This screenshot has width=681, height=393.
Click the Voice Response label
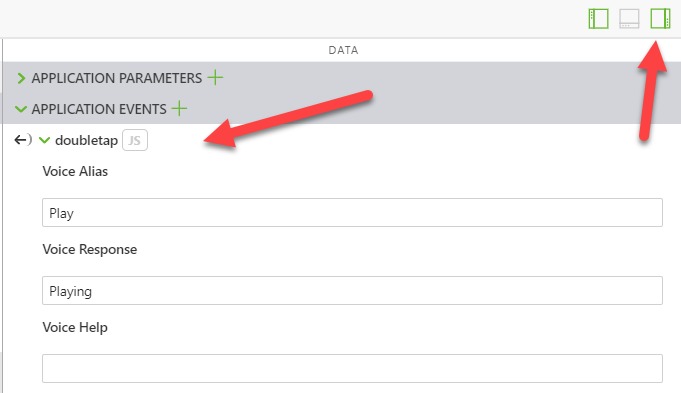point(89,250)
